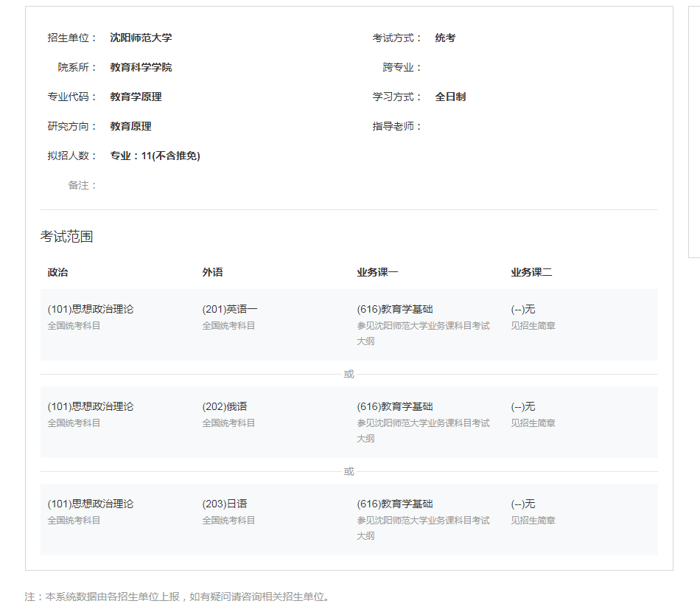This screenshot has width=700, height=615.
Task: Select the 业务课二 column header
Action: [531, 272]
